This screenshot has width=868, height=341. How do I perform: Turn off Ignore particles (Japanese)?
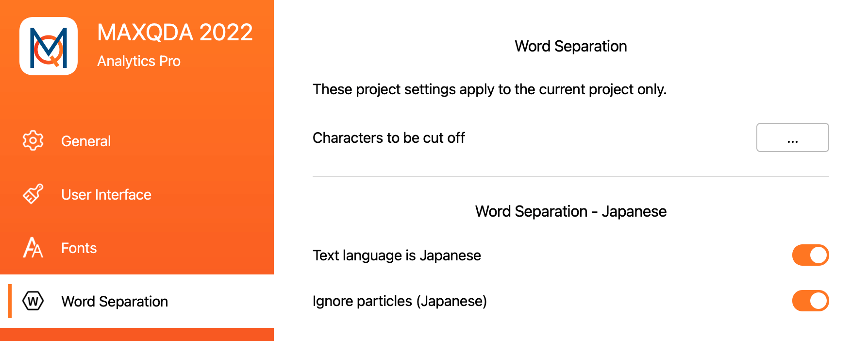coord(810,301)
